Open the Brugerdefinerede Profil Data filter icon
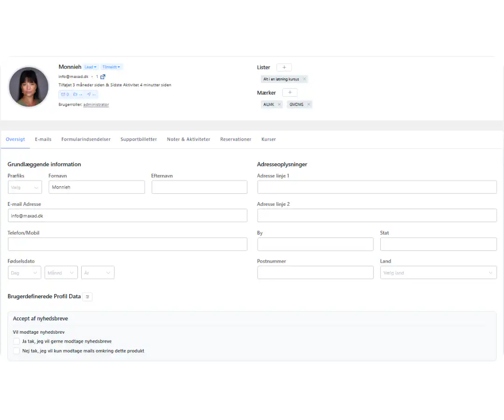The width and height of the screenshot is (504, 420). tap(87, 297)
